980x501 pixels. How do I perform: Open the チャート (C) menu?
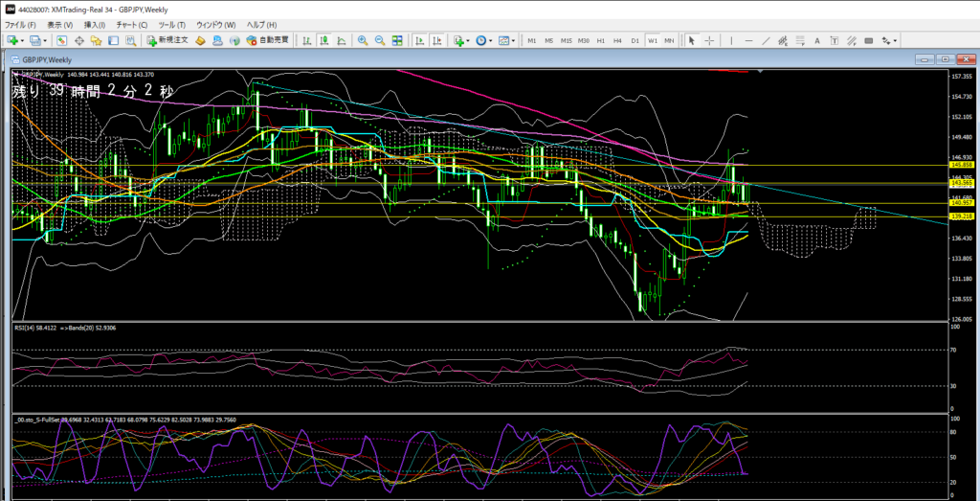(131, 25)
